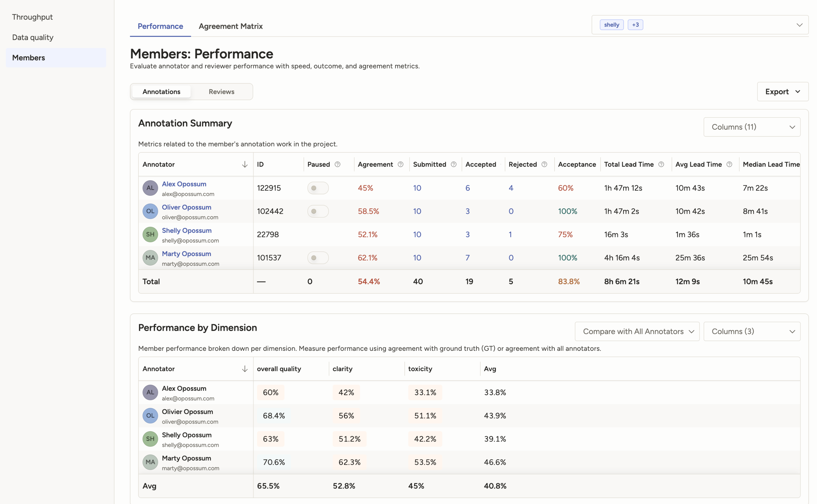This screenshot has width=817, height=504.
Task: Click the Rejected column help icon
Action: point(544,164)
